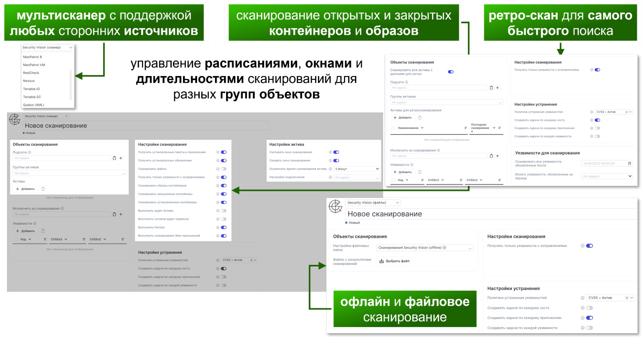Toggle Выполнить аудит Актива
644x338 pixels.
224,211
